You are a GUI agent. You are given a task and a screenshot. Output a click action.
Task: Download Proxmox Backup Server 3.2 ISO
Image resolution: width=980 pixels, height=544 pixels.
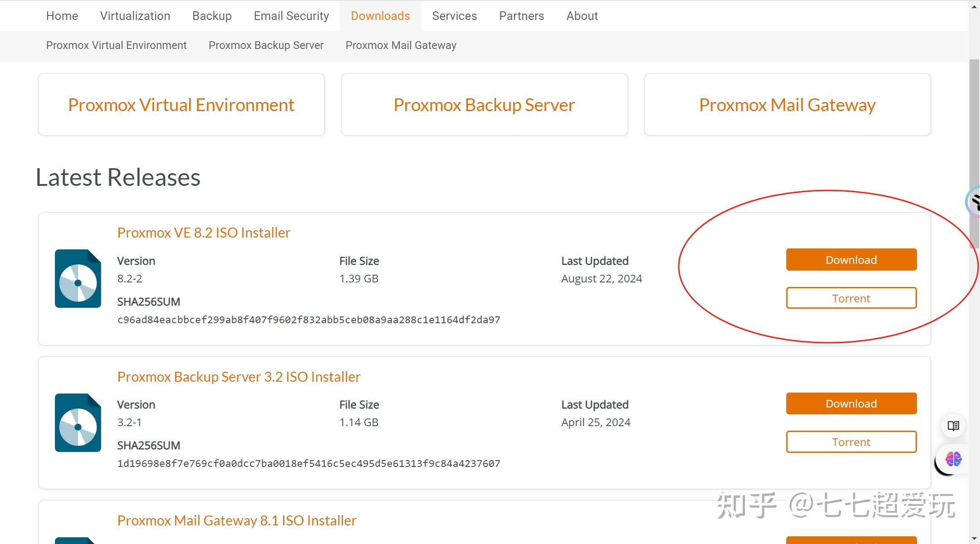851,403
